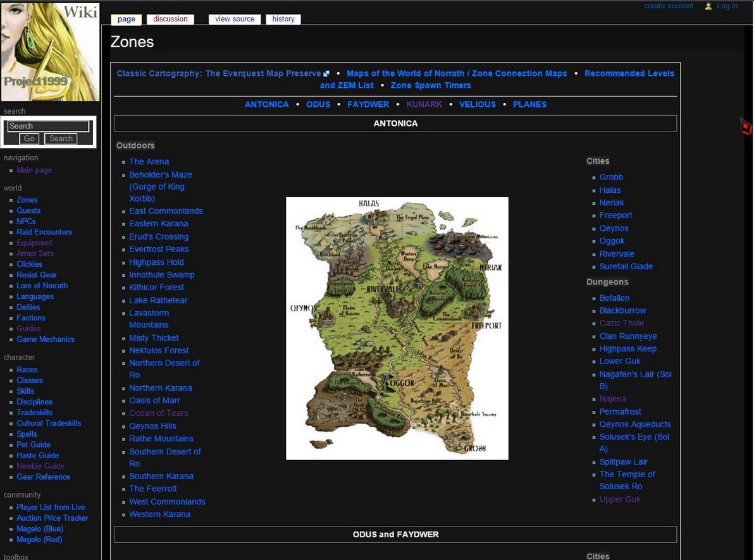Open the Surefall Glade city link
The height and width of the screenshot is (560, 754).
pyautogui.click(x=626, y=266)
